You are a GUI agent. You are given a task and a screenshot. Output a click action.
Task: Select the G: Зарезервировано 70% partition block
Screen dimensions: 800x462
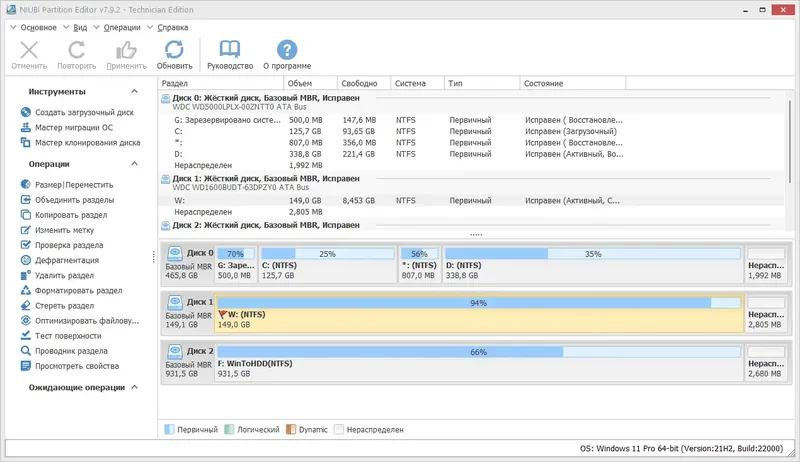click(236, 264)
